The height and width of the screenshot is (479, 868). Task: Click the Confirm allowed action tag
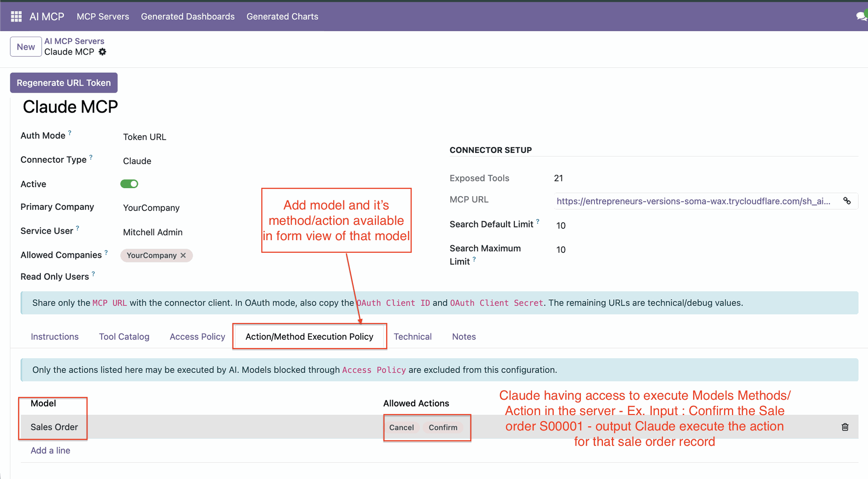[x=443, y=427]
